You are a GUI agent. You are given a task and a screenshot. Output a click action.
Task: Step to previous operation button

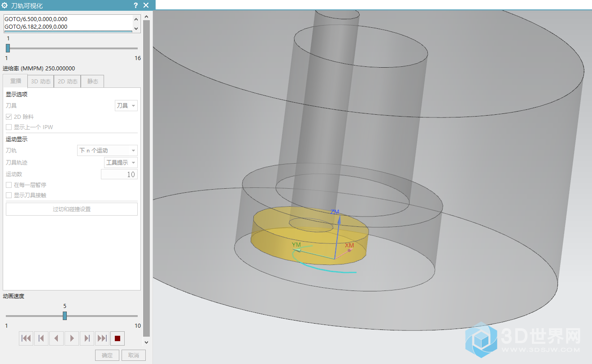tap(41, 338)
